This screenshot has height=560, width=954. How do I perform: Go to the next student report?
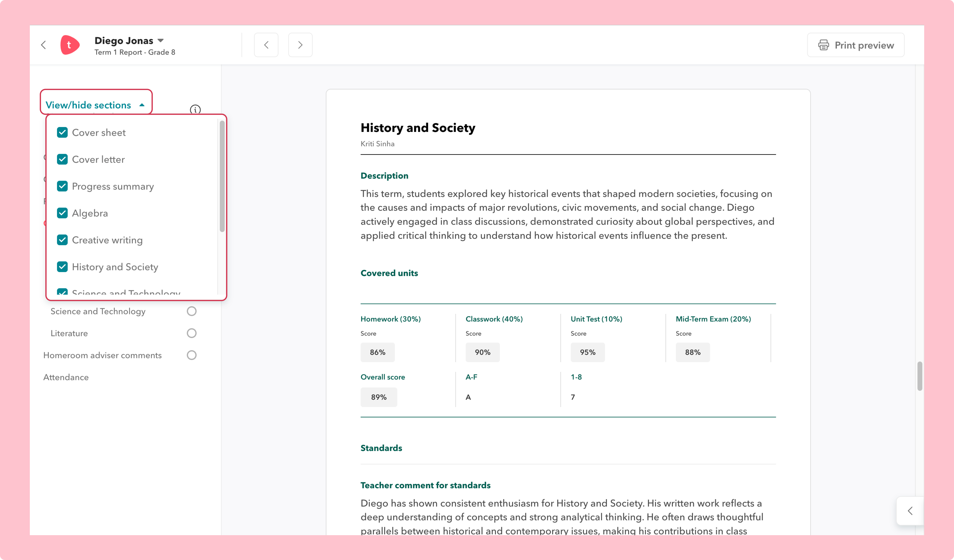pyautogui.click(x=300, y=45)
